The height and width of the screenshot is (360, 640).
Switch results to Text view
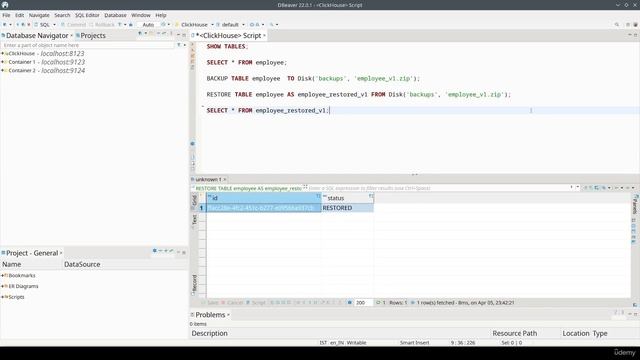tap(194, 220)
